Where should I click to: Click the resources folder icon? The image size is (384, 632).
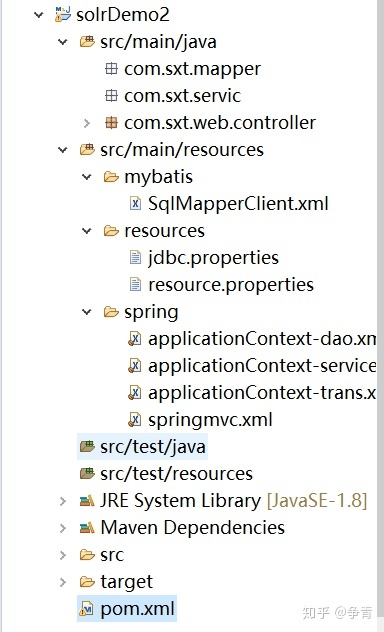pos(111,231)
